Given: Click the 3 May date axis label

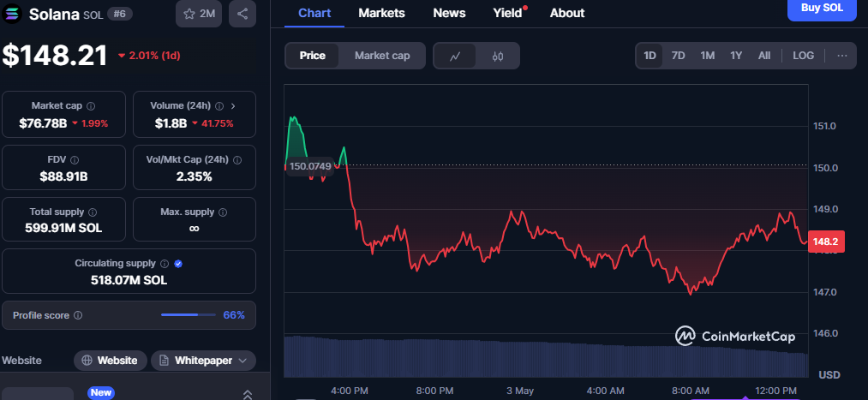Looking at the screenshot, I should pyautogui.click(x=520, y=391).
